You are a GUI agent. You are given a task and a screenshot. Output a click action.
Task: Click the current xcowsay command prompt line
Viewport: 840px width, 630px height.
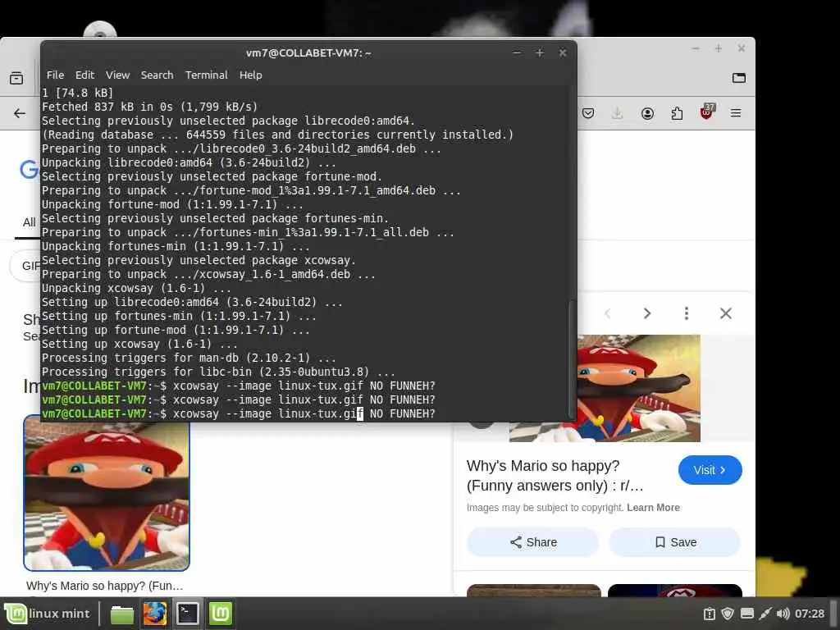239,413
